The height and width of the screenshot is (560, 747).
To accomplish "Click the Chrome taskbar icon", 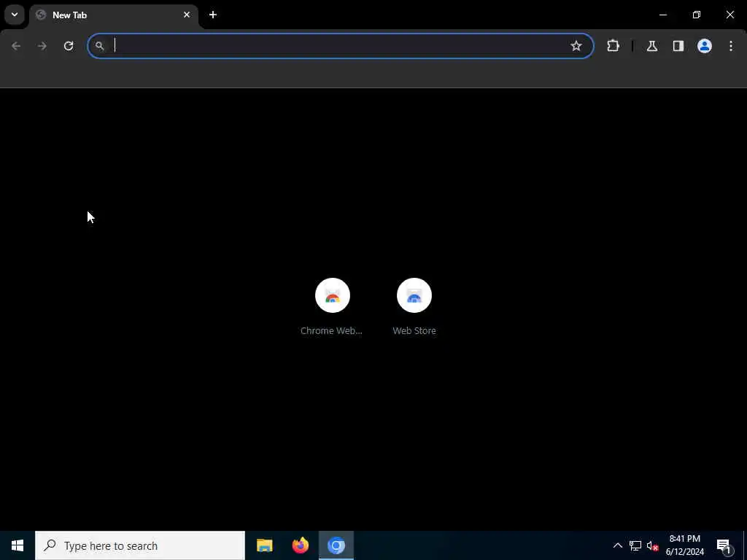I will coord(336,545).
